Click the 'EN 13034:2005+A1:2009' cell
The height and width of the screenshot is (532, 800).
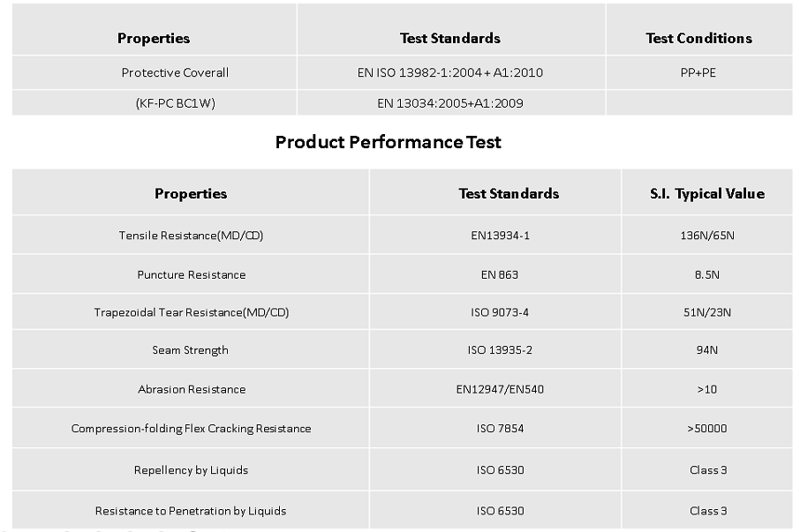[x=450, y=103]
